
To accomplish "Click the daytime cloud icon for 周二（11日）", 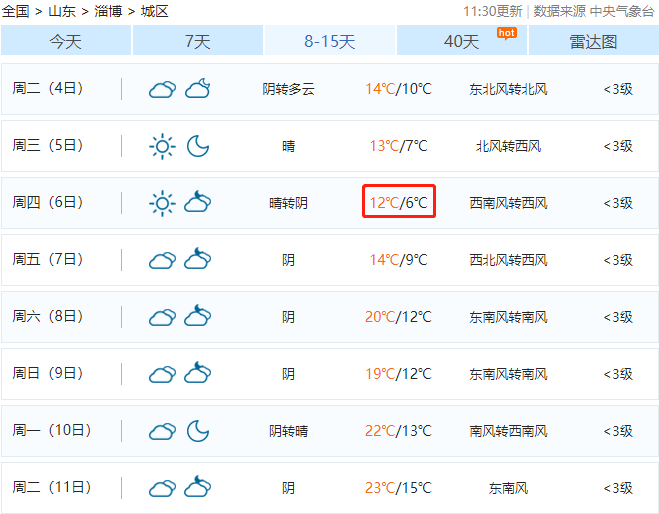I will click(162, 489).
